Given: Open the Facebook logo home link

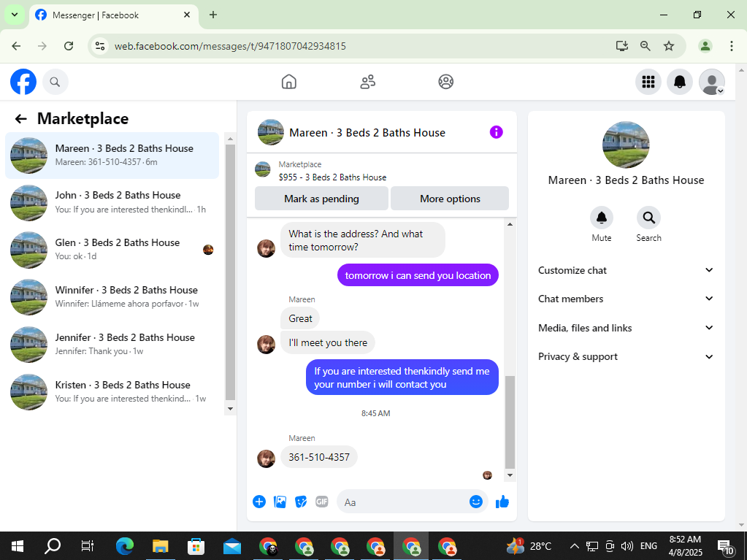Looking at the screenshot, I should pyautogui.click(x=23, y=82).
